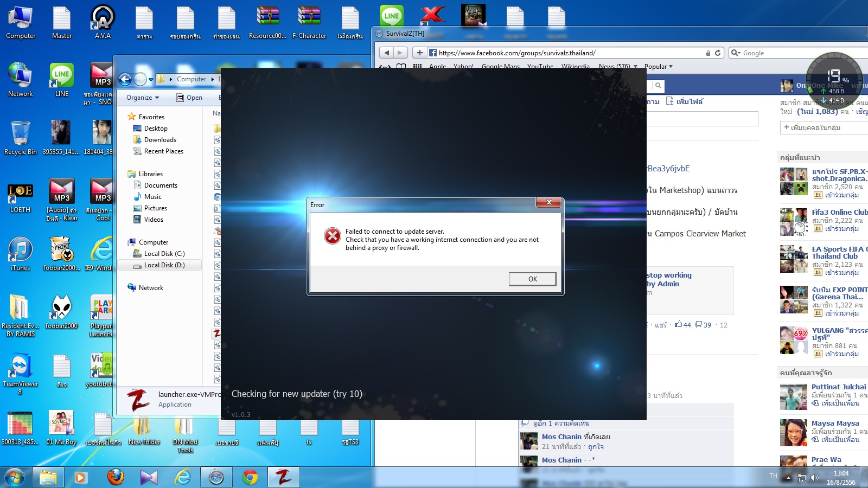The width and height of the screenshot is (868, 488).
Task: Open the volume control in system tray
Action: pyautogui.click(x=815, y=478)
